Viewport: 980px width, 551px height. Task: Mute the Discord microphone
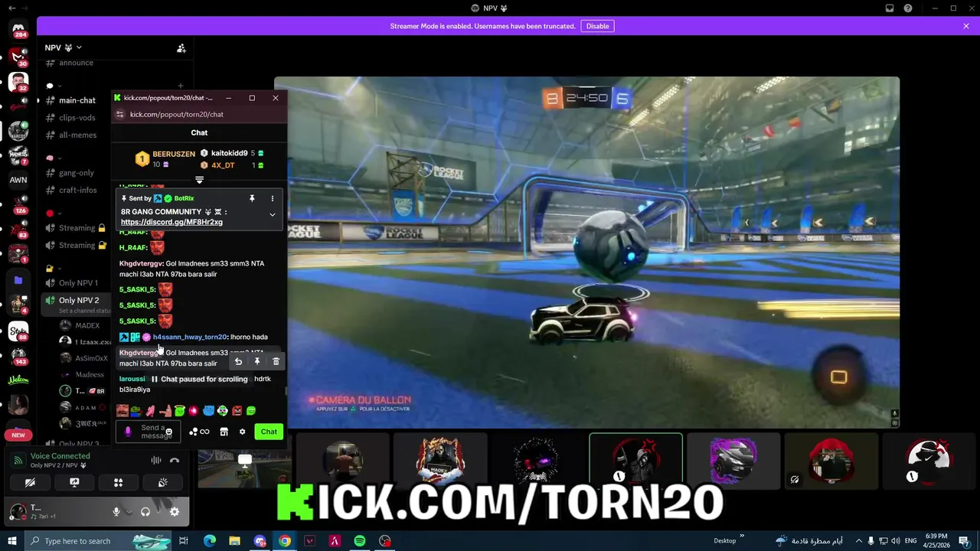tap(116, 512)
